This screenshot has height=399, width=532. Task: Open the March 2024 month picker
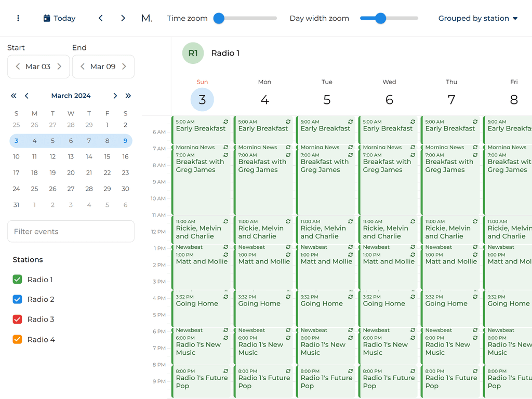(71, 96)
